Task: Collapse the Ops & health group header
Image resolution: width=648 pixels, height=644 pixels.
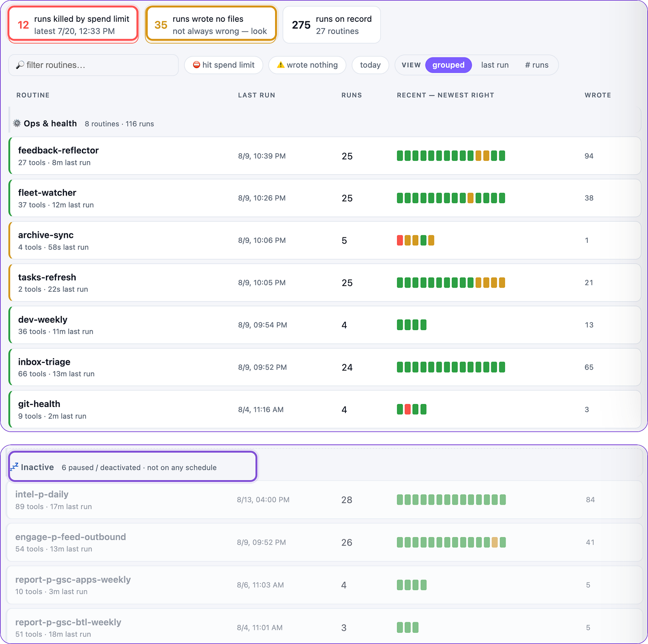Action: pyautogui.click(x=324, y=123)
